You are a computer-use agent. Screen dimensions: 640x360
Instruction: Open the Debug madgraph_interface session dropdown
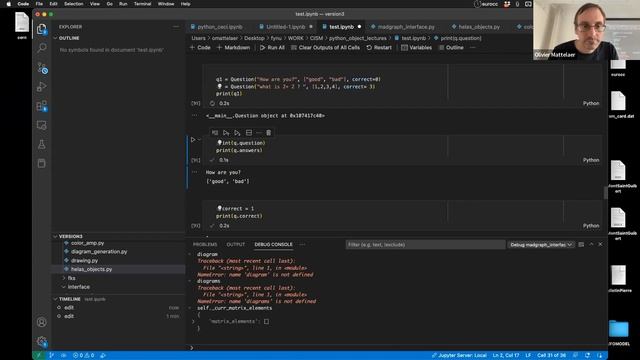(x=541, y=244)
